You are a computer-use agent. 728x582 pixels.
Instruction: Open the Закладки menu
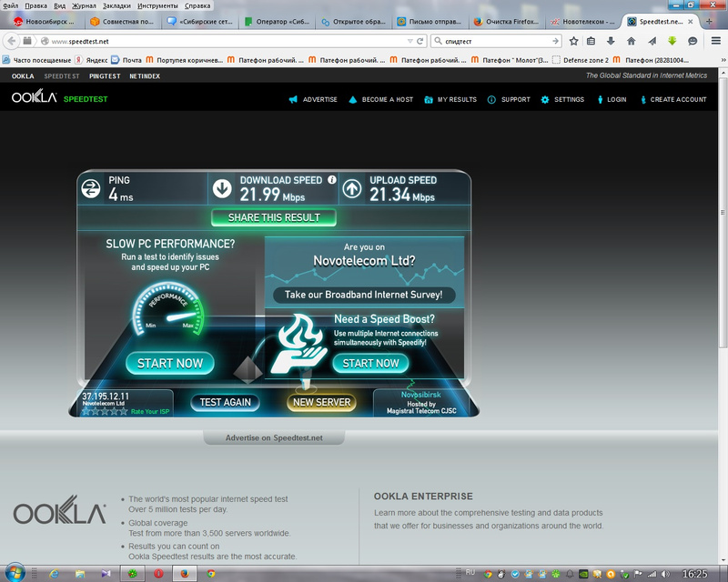click(x=116, y=5)
